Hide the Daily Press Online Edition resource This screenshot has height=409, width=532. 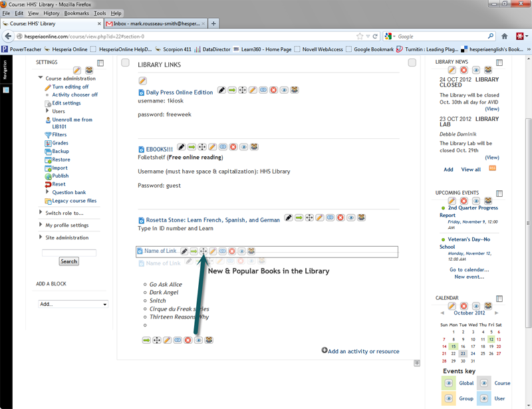(285, 90)
